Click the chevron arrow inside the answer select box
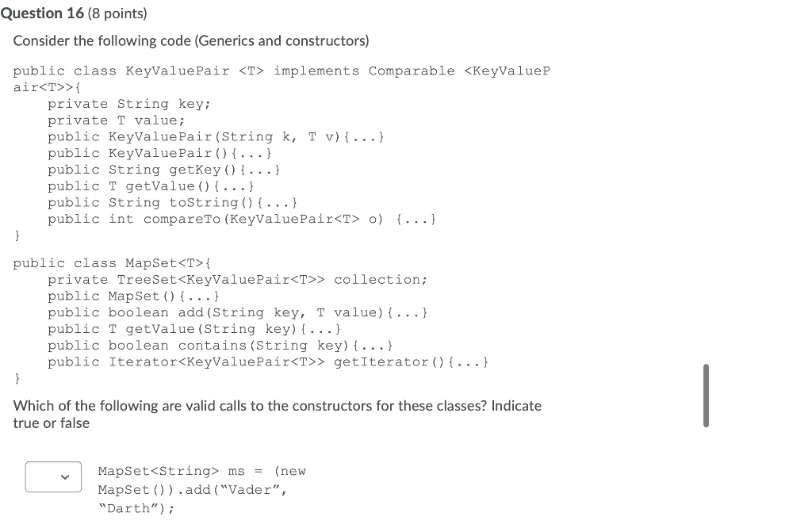The width and height of the screenshot is (812, 524). (65, 477)
